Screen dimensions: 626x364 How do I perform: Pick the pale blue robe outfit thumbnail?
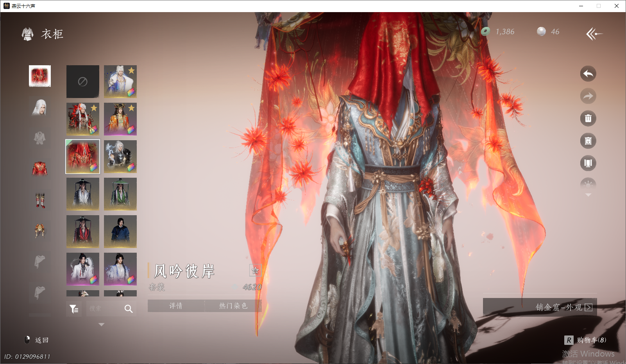pos(120,269)
